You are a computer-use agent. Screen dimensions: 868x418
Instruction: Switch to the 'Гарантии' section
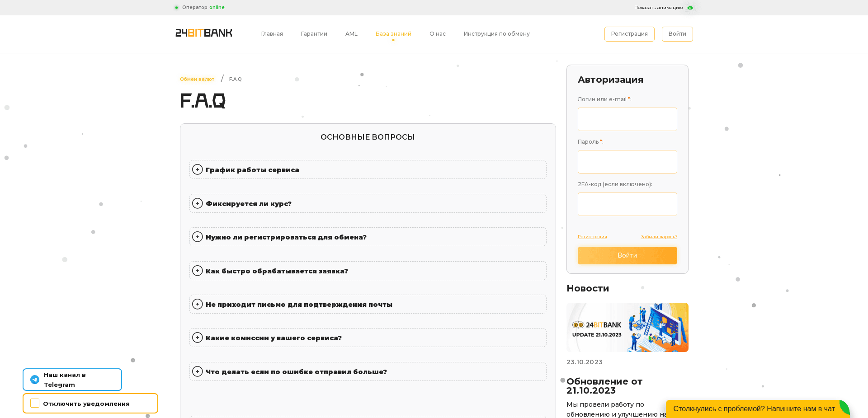314,34
